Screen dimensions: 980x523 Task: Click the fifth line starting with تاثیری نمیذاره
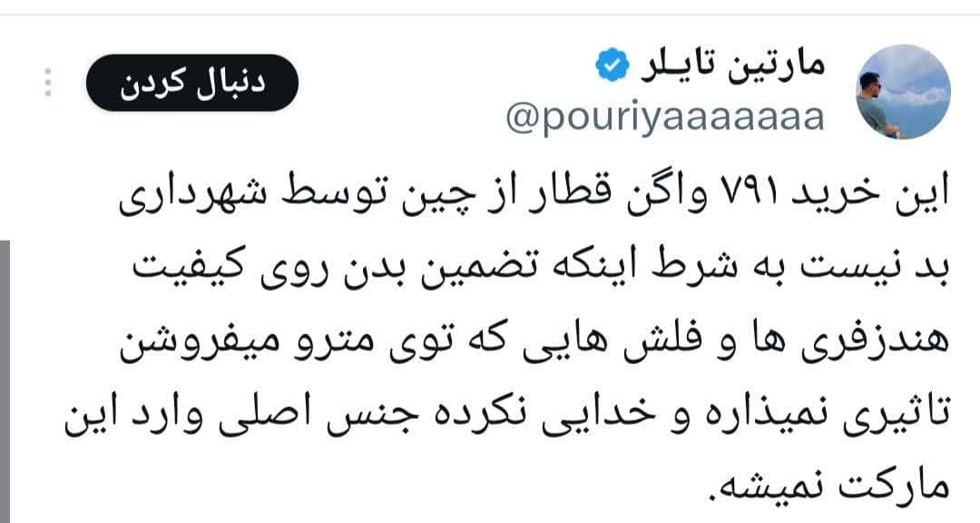click(507, 414)
